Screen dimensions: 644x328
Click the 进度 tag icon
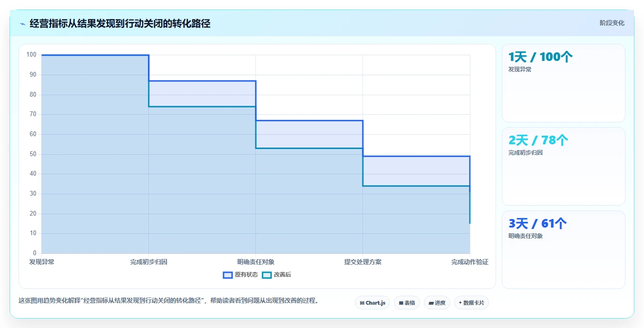coord(431,303)
